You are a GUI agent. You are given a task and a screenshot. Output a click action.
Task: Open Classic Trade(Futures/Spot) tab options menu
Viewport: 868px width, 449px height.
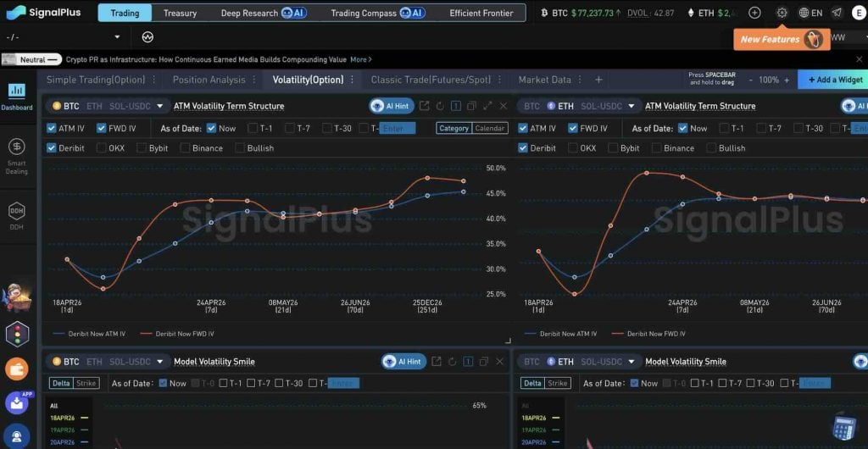500,80
